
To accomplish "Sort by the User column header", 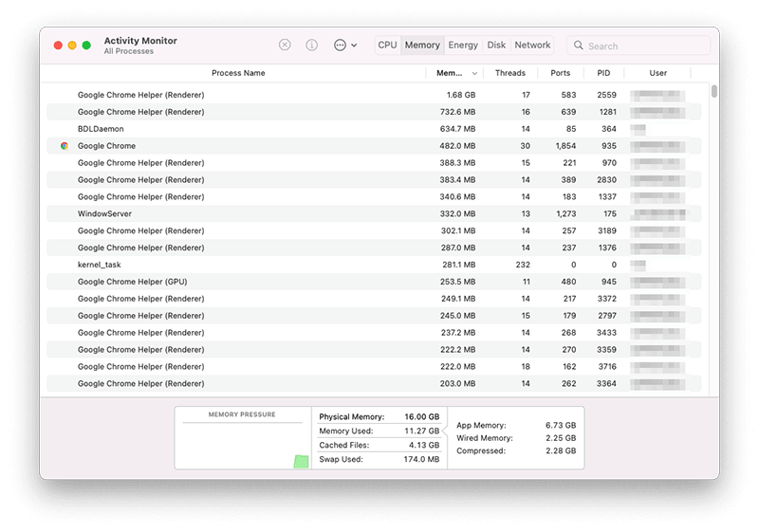I will pyautogui.click(x=657, y=73).
